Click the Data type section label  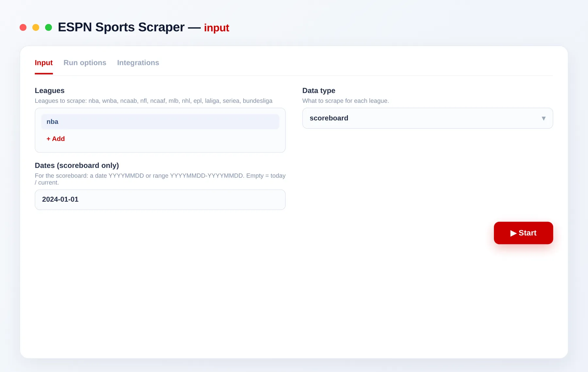pyautogui.click(x=319, y=91)
